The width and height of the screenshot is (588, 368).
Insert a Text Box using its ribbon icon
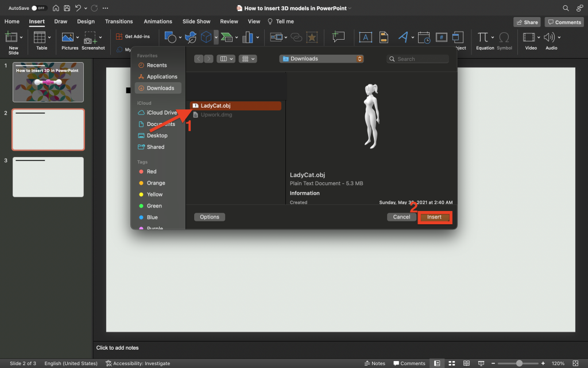pyautogui.click(x=366, y=37)
